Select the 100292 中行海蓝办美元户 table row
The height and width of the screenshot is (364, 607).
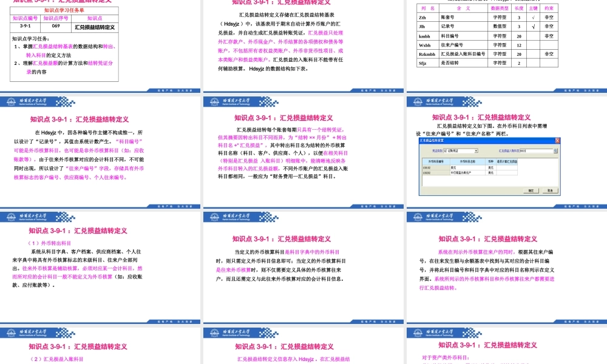[x=460, y=172]
